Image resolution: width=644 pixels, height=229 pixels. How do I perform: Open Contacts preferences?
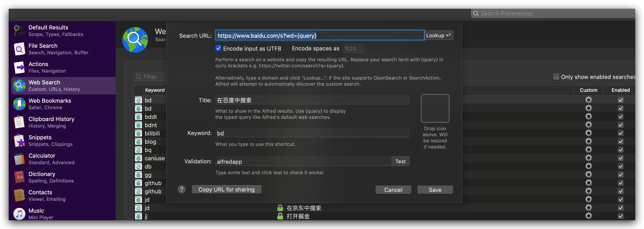[x=63, y=195]
